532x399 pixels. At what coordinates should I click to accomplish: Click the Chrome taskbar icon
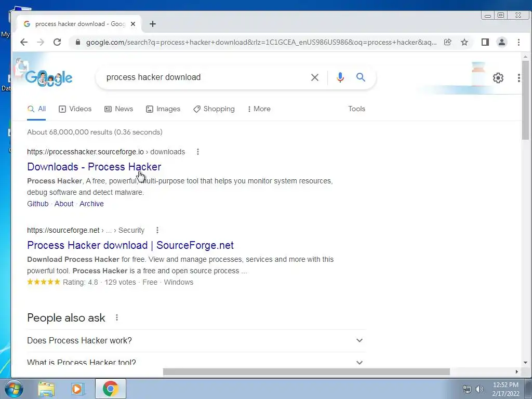point(110,389)
